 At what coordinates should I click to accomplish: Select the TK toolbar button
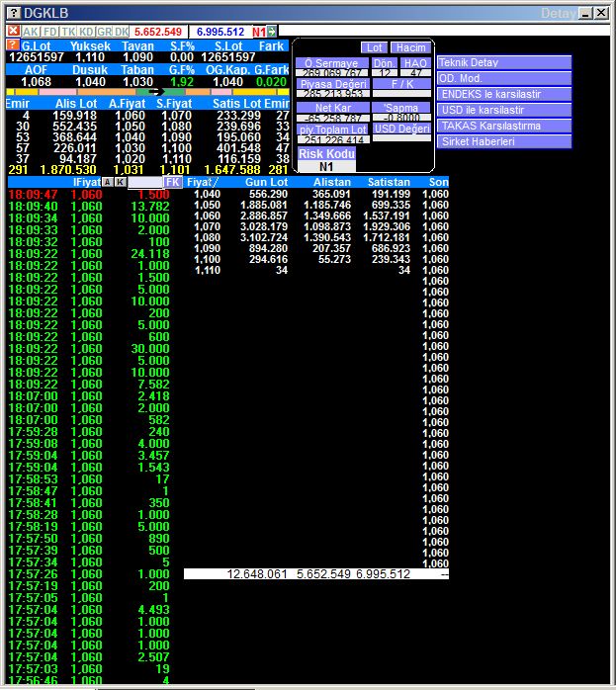pos(68,32)
